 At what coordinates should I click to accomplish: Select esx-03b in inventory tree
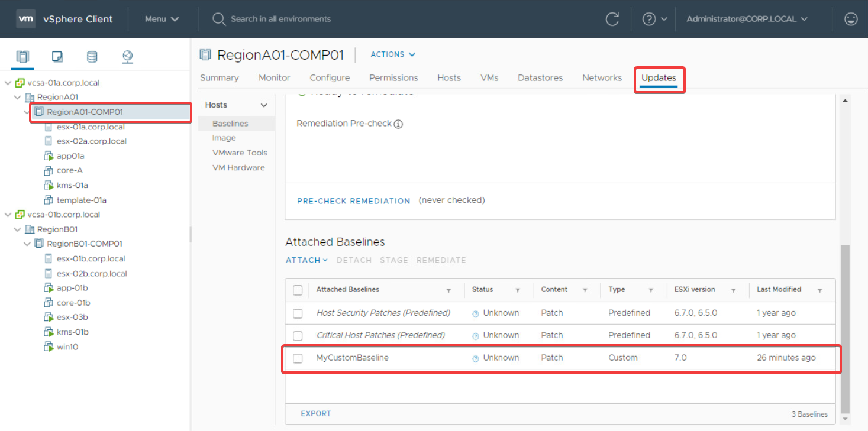72,317
